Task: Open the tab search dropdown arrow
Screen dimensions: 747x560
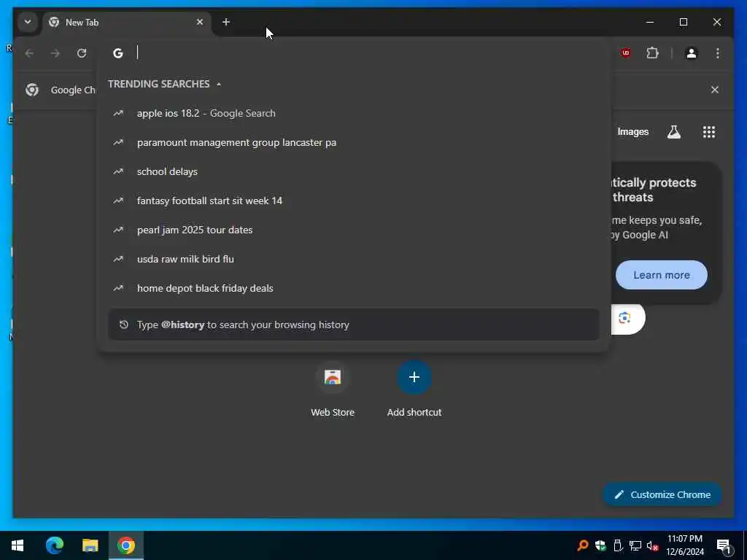Action: pyautogui.click(x=28, y=22)
